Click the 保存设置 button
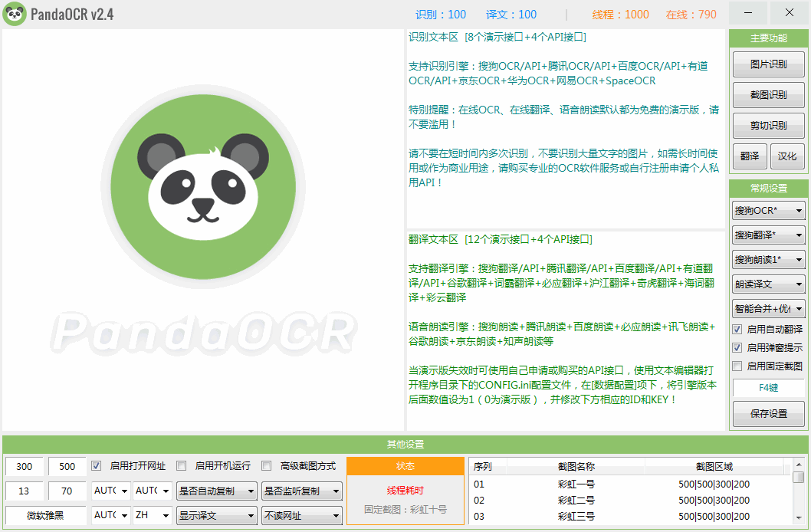 pos(769,414)
